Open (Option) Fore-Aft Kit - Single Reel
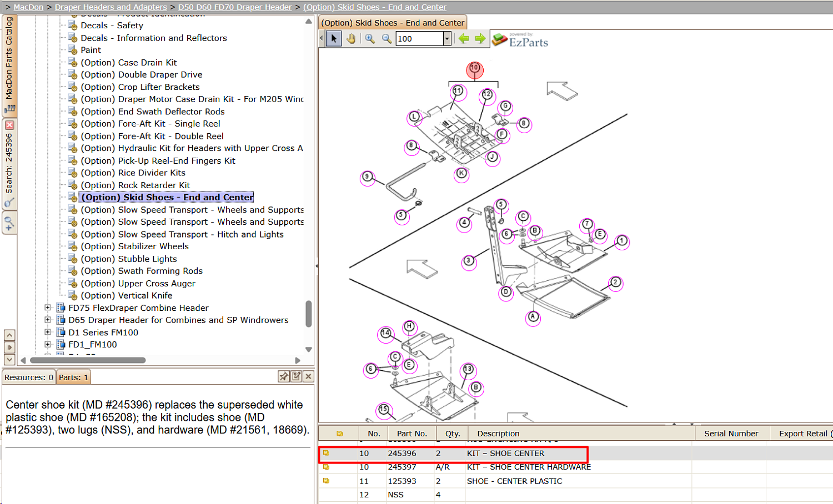Image resolution: width=833 pixels, height=504 pixels. [x=150, y=124]
